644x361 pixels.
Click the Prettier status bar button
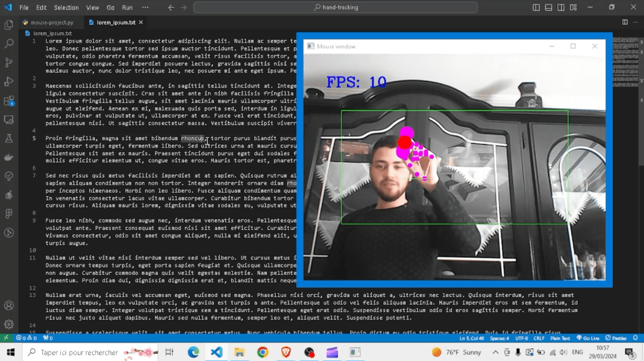pos(616,338)
